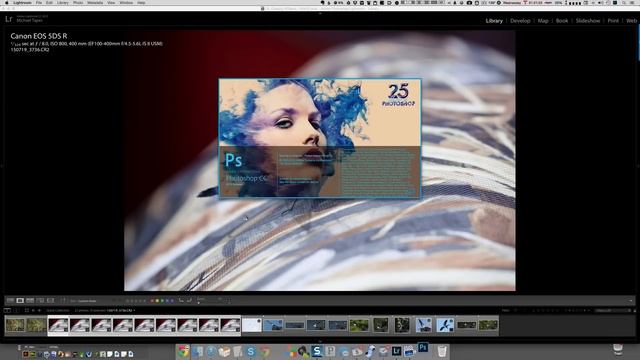Open the Lightroom application menu
The image size is (640, 360).
click(22, 3)
